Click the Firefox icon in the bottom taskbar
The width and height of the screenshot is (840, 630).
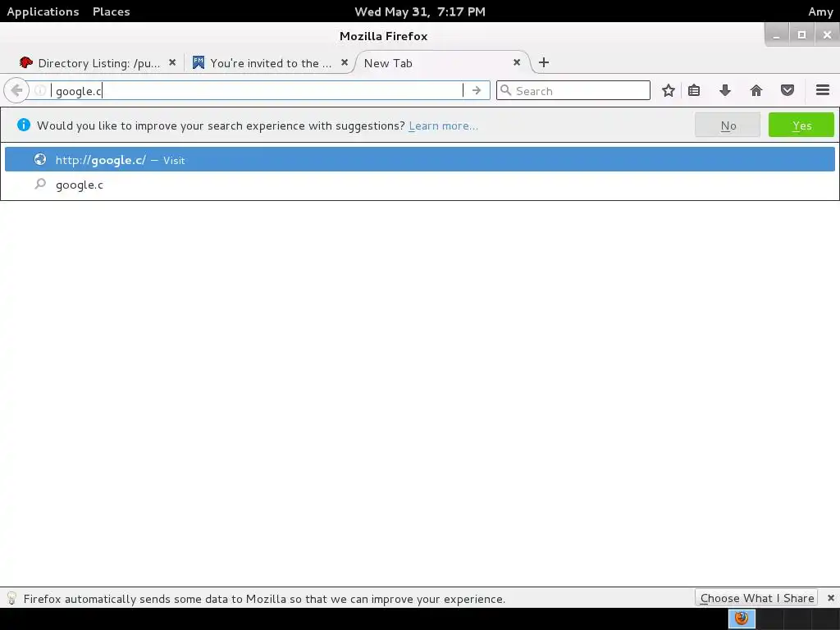(742, 619)
